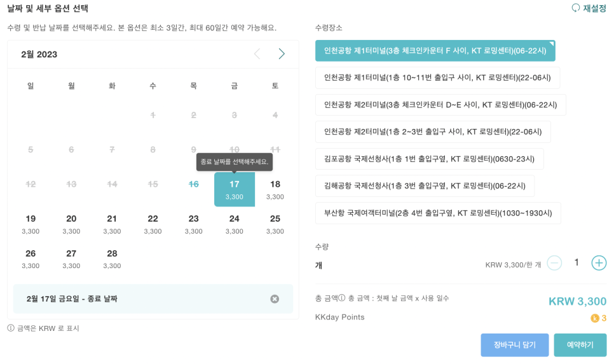
Task: Click the KKday Points coin icon
Action: pyautogui.click(x=595, y=318)
